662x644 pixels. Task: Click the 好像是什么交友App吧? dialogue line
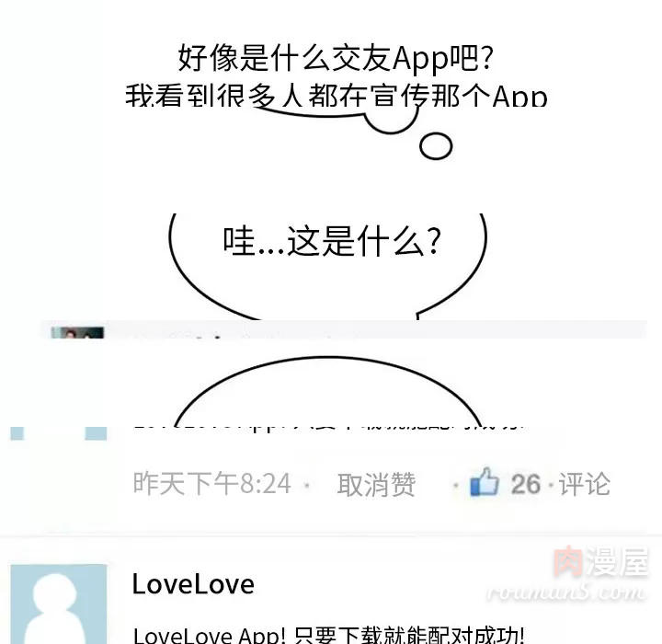point(336,58)
